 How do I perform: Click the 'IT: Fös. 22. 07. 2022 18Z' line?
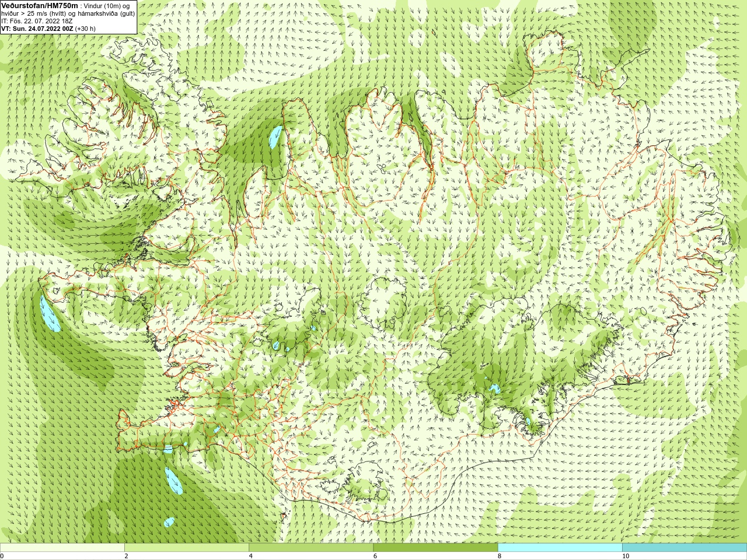(37, 21)
